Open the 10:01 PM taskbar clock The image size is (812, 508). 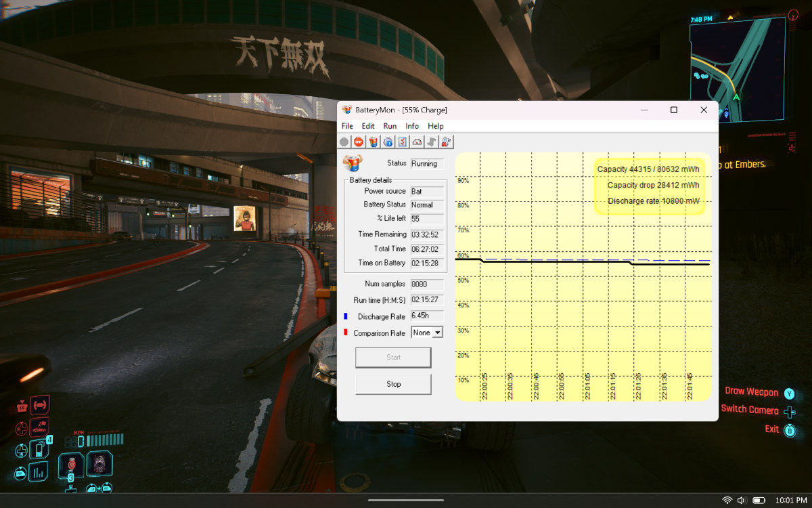[791, 500]
